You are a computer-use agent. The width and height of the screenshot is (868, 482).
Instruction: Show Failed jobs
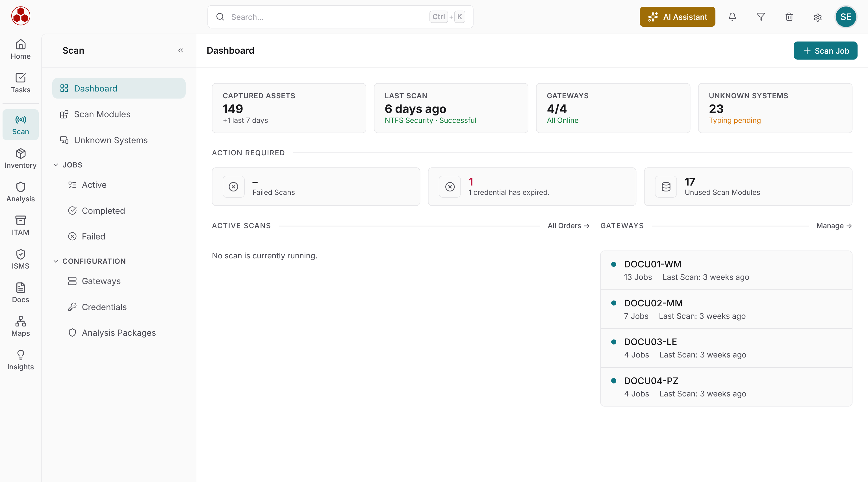click(123, 236)
